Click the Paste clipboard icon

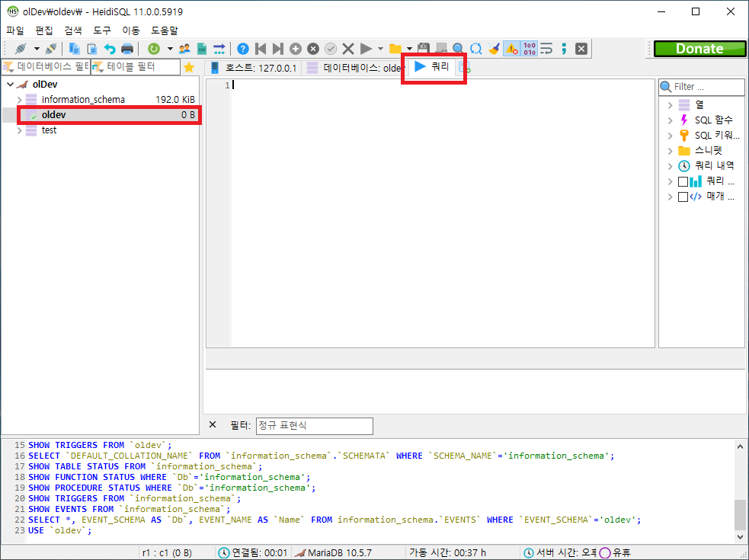[91, 49]
